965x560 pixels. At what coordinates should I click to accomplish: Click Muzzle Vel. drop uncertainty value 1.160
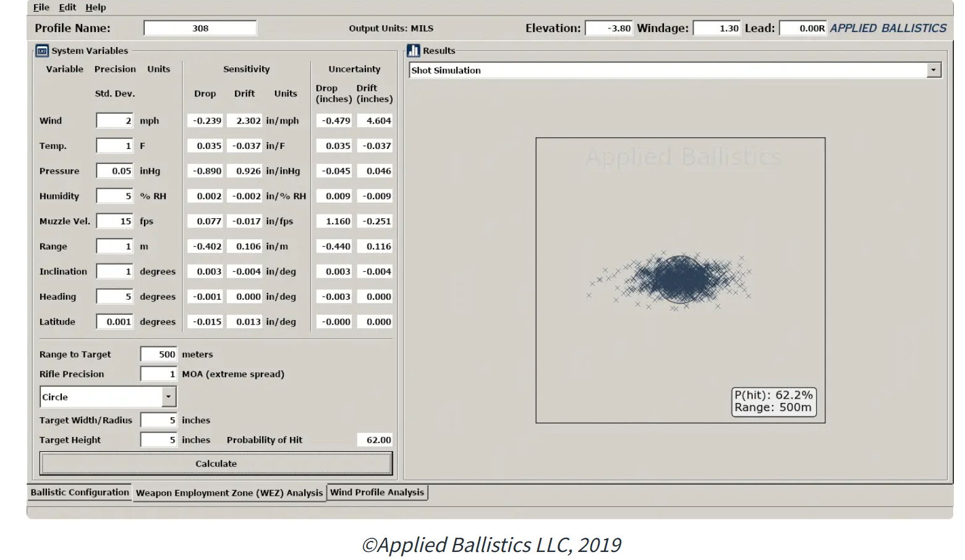(x=334, y=221)
